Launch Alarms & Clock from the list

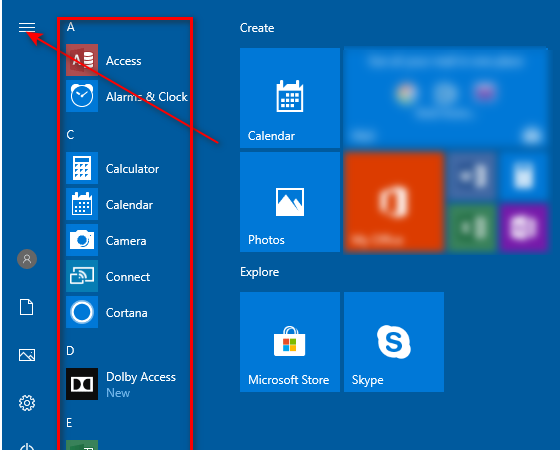[x=127, y=96]
